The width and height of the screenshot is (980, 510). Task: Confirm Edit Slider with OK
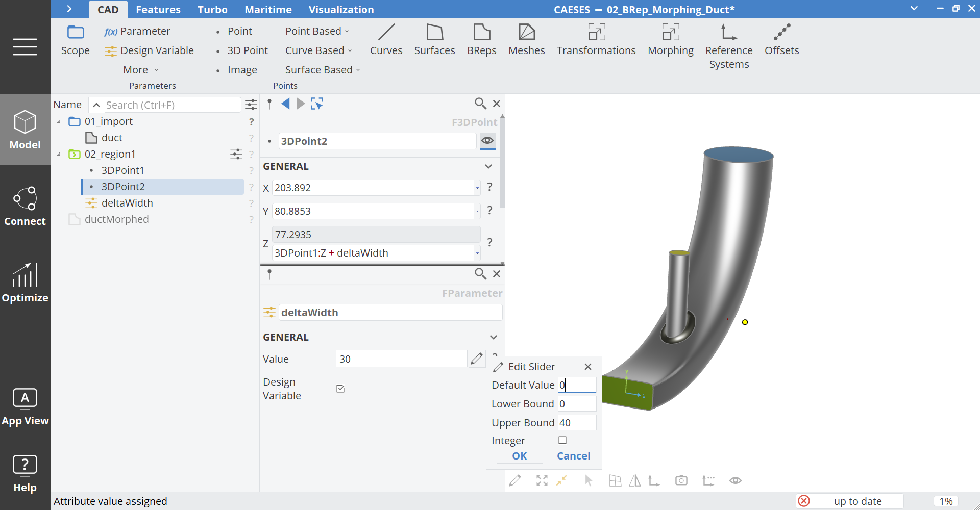pos(520,456)
